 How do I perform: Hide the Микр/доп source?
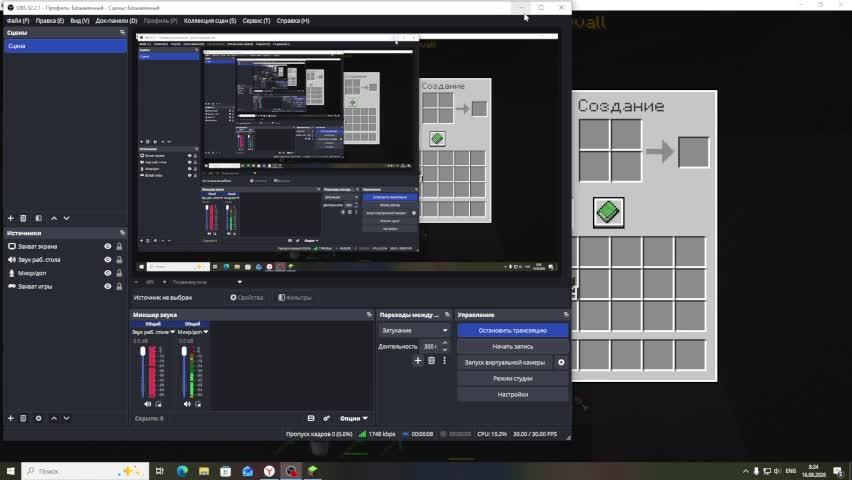coord(108,273)
